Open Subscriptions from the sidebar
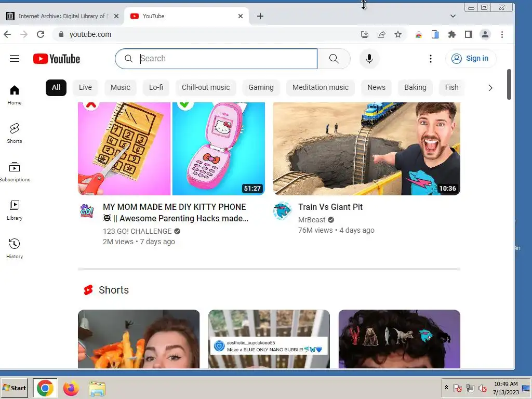Screen dimensions: 532x399 (15, 172)
